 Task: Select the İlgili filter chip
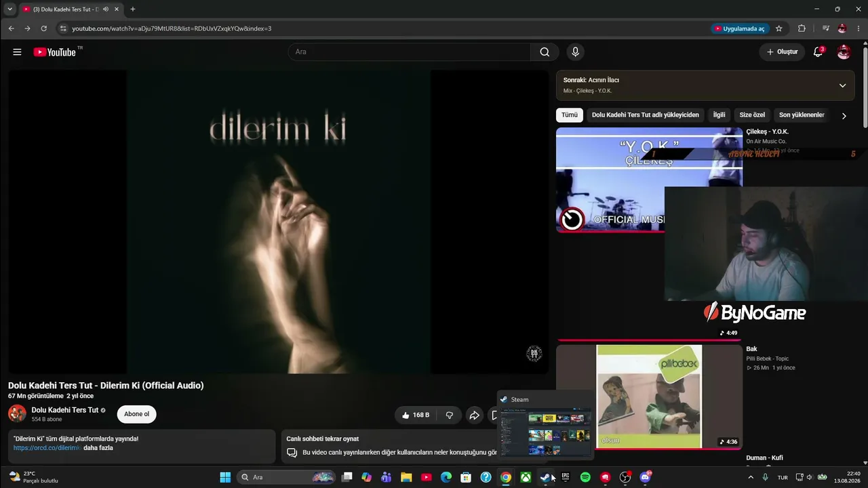click(719, 115)
